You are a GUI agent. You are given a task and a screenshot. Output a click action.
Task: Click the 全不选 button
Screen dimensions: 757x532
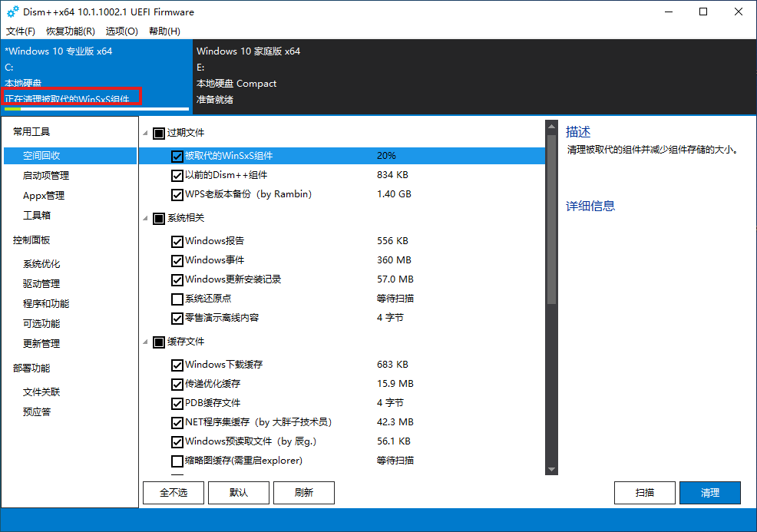pos(174,492)
